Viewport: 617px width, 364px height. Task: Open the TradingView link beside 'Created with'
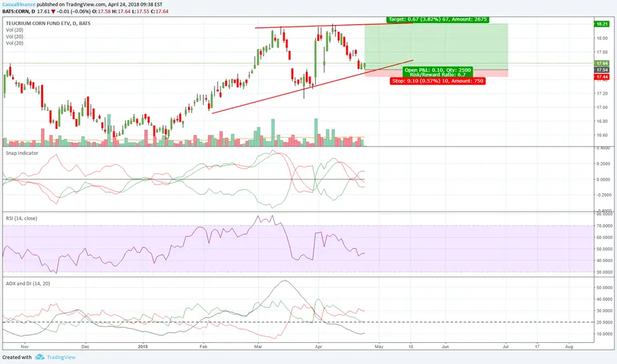coord(61,357)
